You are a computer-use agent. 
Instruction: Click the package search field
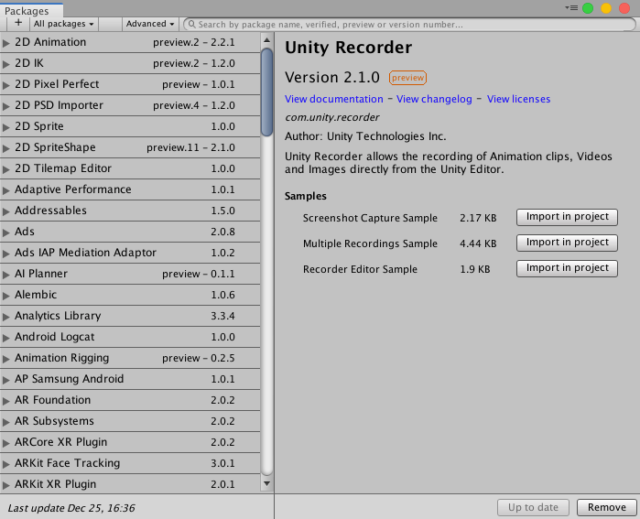click(409, 24)
